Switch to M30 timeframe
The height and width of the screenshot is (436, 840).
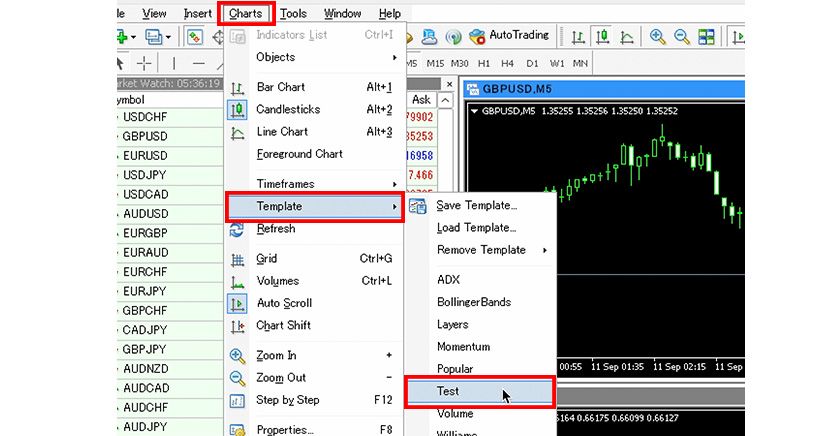pos(460,63)
